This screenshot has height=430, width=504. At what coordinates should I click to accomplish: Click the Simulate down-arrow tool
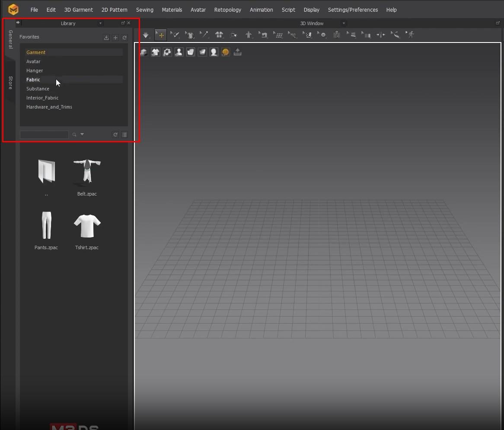(x=146, y=35)
